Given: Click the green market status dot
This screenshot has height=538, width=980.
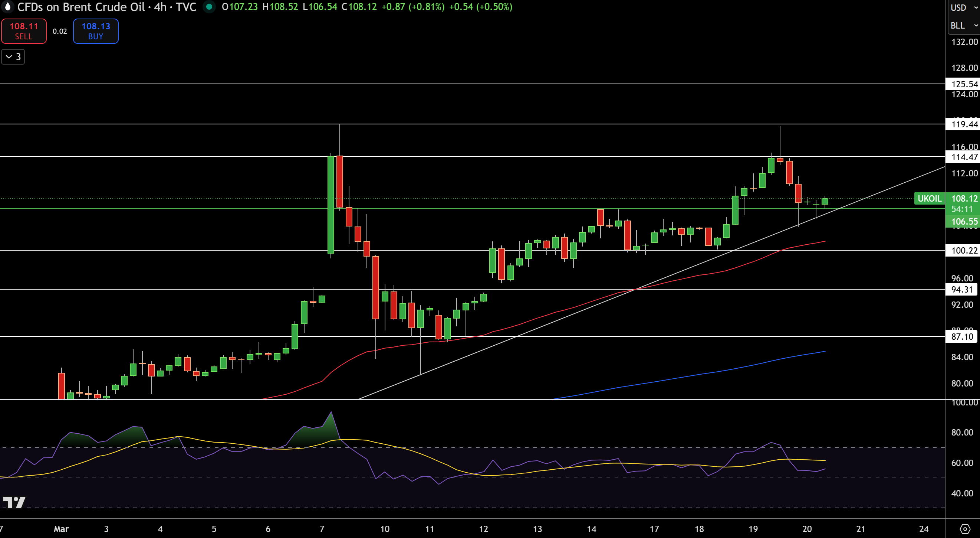Looking at the screenshot, I should pos(209,6).
